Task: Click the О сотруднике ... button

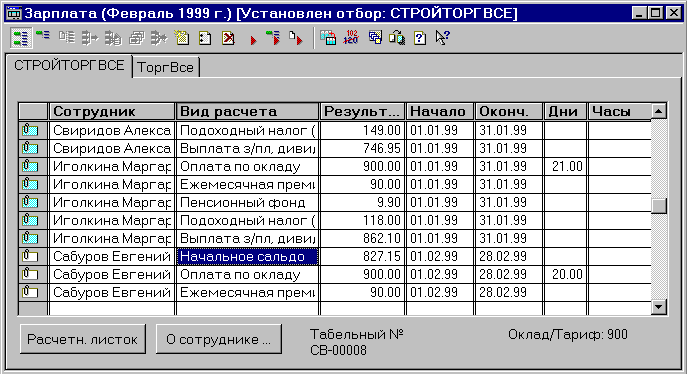Action: (219, 339)
